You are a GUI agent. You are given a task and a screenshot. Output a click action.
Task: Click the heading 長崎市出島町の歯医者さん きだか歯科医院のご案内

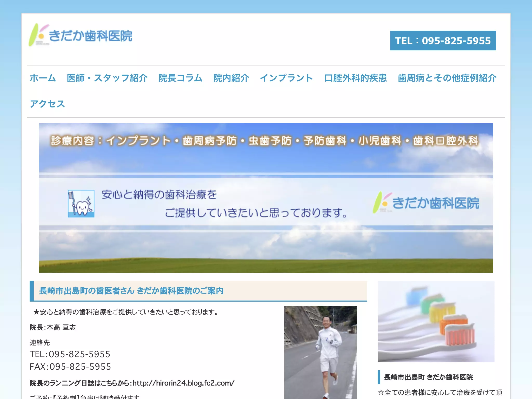click(x=131, y=291)
